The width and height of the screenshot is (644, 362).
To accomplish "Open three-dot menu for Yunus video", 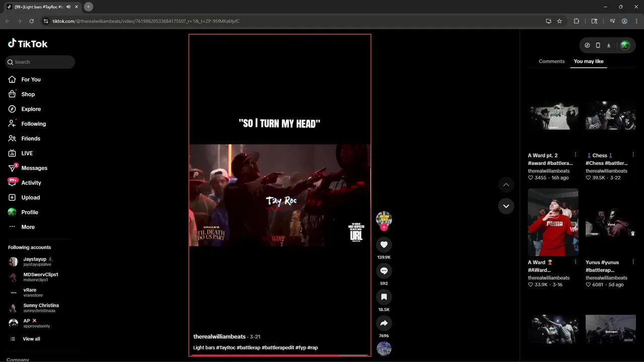I will [x=633, y=262].
